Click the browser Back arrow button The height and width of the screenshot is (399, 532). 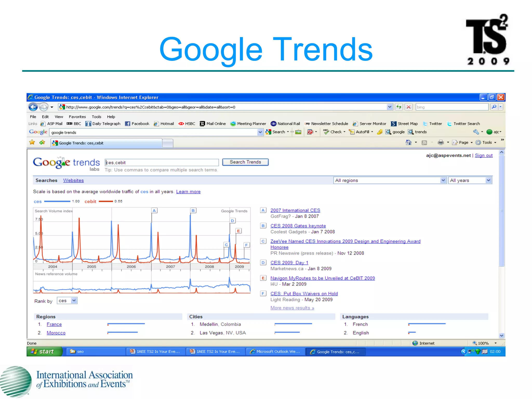pyautogui.click(x=33, y=107)
